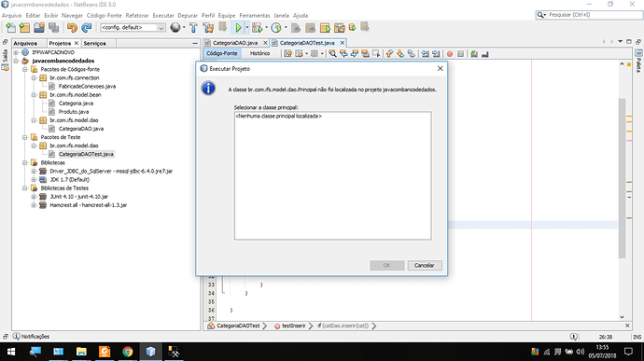Image resolution: width=644 pixels, height=361 pixels.
Task: Click the red Start Macro Recording icon
Action: [449, 53]
